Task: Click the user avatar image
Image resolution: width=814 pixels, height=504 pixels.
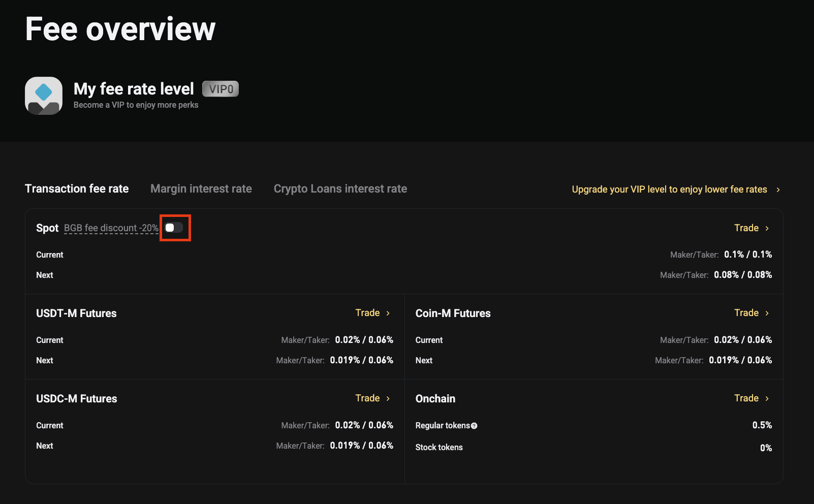Action: click(x=44, y=96)
